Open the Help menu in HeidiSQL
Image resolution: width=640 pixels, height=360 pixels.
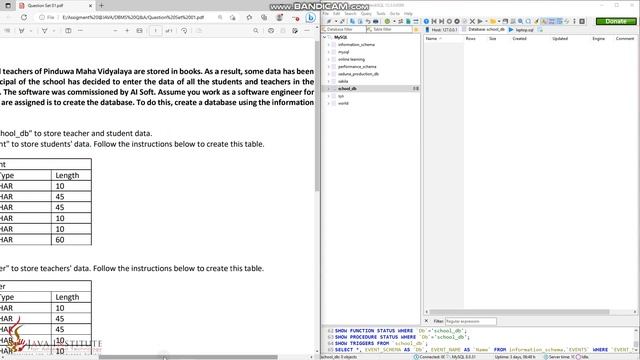click(x=408, y=13)
